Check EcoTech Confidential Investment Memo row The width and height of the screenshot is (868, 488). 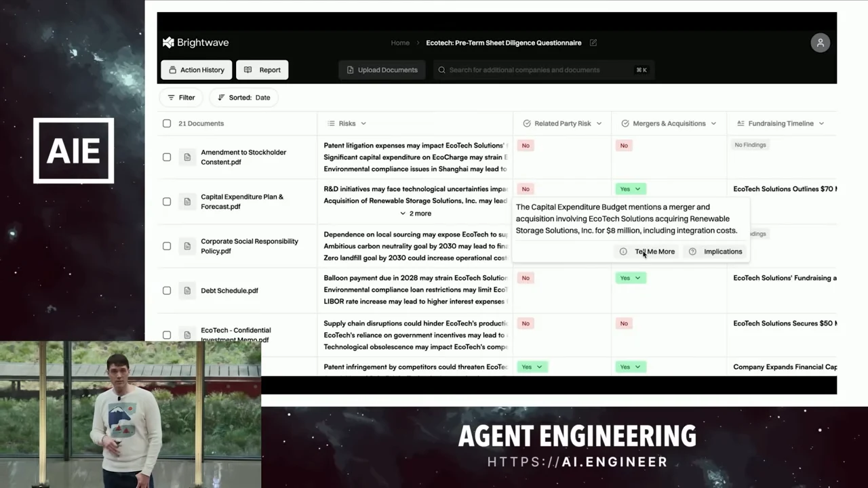[167, 335]
